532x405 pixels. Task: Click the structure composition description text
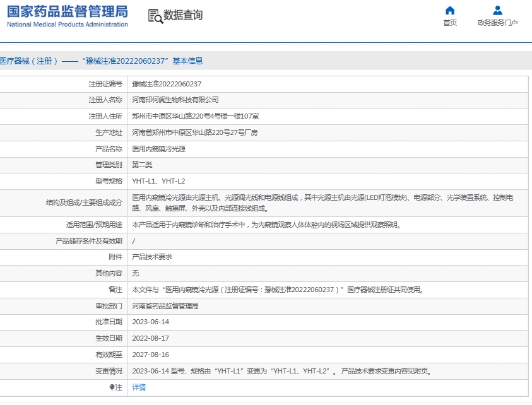[322, 203]
